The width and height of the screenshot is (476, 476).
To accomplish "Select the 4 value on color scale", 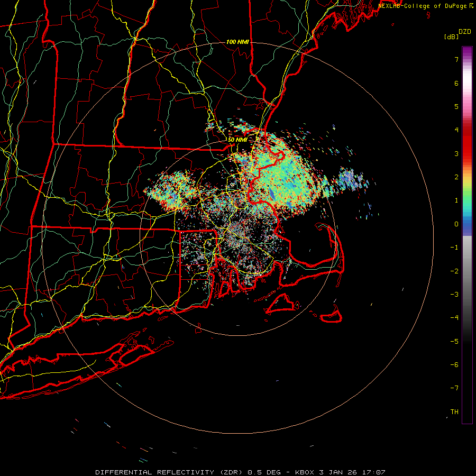I will [x=456, y=130].
